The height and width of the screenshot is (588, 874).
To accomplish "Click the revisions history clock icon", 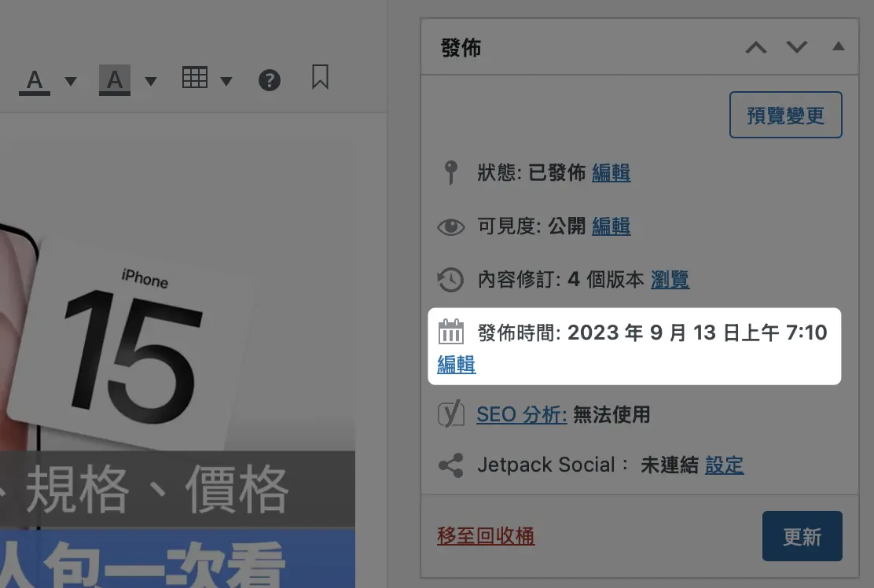I will click(x=450, y=280).
